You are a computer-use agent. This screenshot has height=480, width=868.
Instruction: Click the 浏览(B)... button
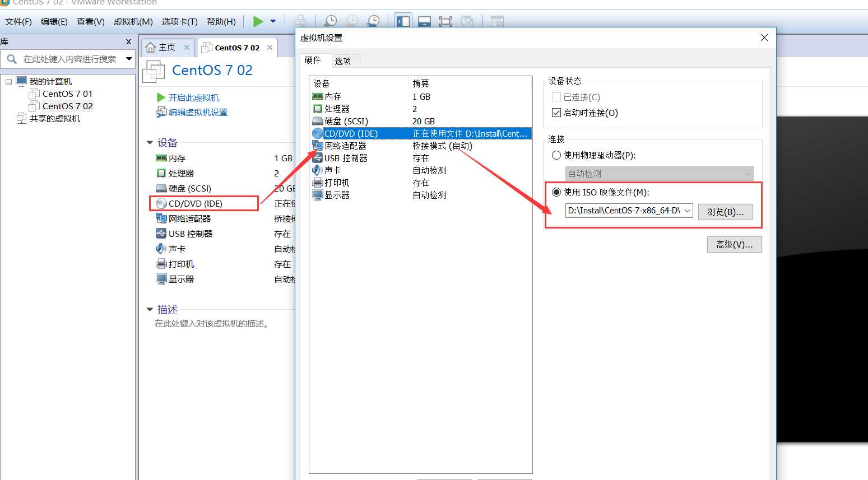pyautogui.click(x=725, y=212)
